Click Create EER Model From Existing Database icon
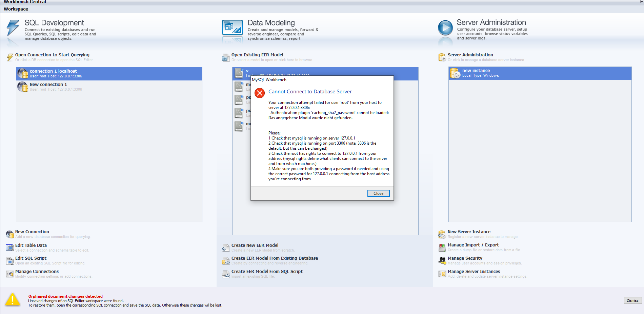644x314 pixels. click(x=226, y=261)
